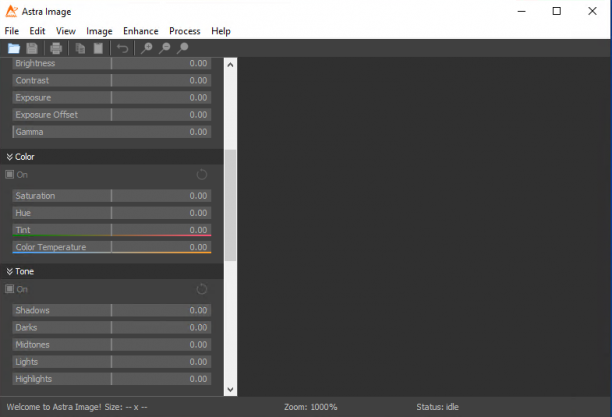The width and height of the screenshot is (612, 417).
Task: Click the 'Zoom: 1000%' status text
Action: pos(311,407)
